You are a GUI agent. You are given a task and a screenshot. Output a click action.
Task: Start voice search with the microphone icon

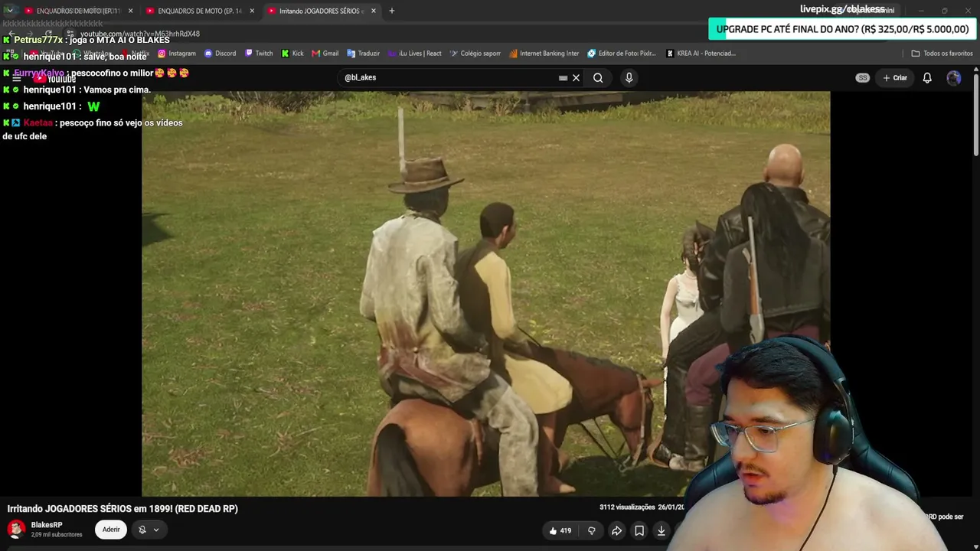point(629,77)
